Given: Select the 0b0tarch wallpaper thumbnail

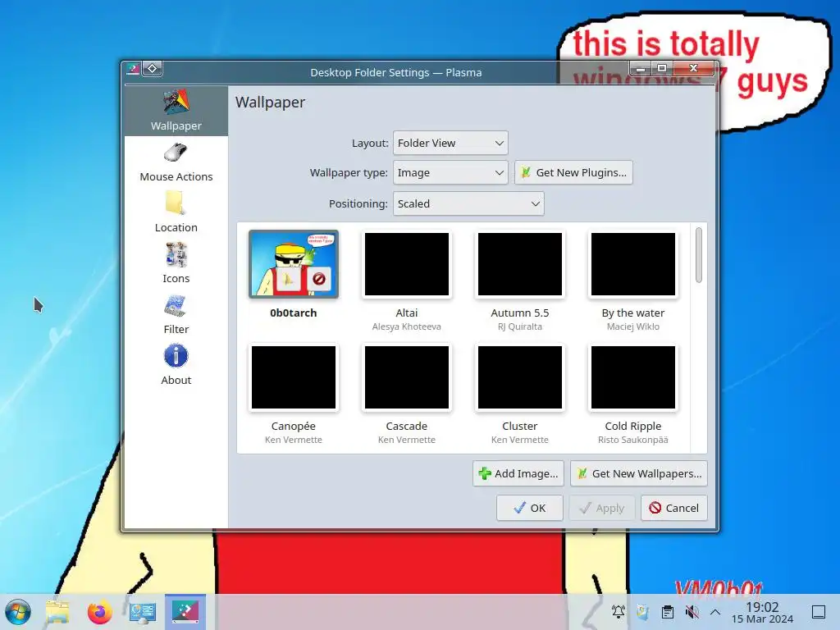Looking at the screenshot, I should [x=294, y=264].
